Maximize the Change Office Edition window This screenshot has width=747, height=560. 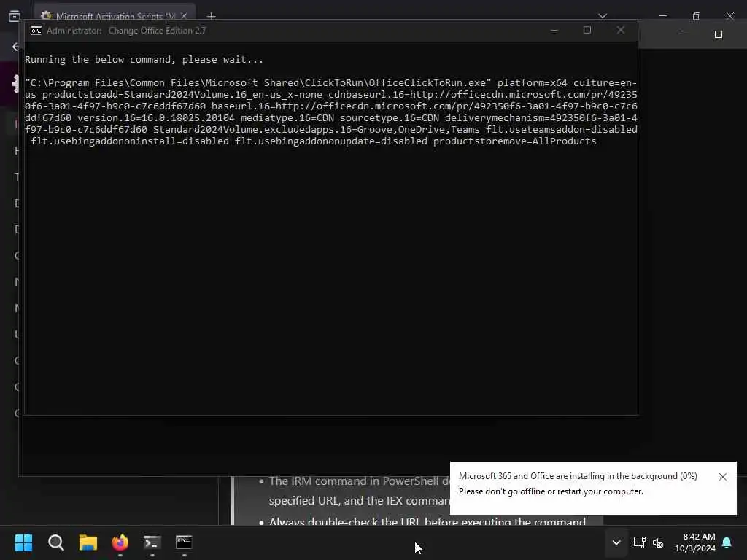point(587,31)
